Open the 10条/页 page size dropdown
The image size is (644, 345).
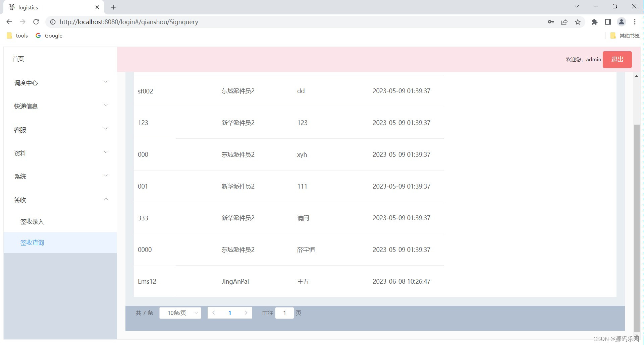tap(180, 313)
